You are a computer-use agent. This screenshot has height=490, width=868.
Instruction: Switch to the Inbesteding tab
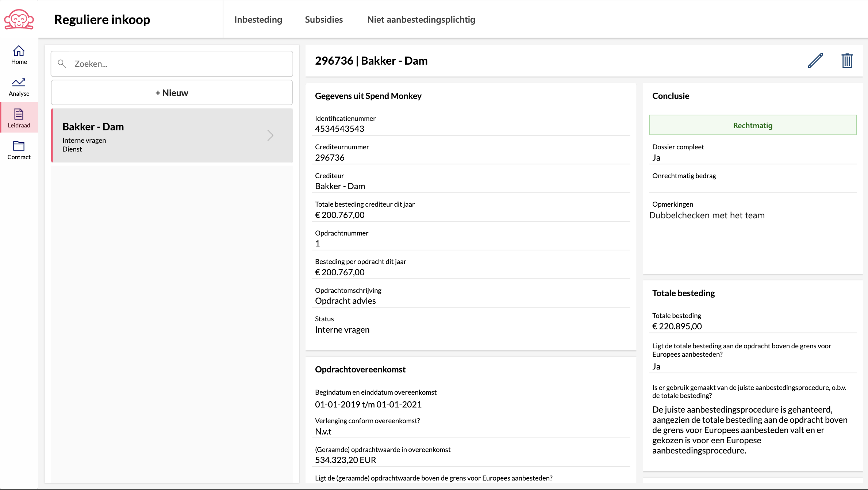pos(258,20)
